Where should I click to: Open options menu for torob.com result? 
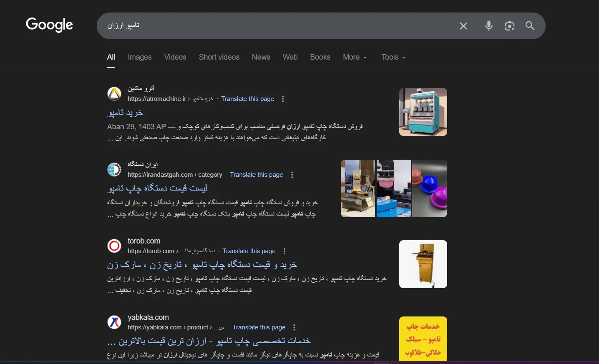[284, 251]
